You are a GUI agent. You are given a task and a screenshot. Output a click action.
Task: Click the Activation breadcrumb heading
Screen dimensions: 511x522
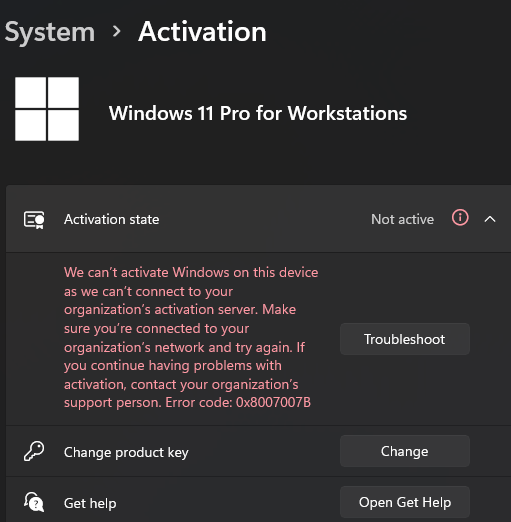pyautogui.click(x=202, y=32)
